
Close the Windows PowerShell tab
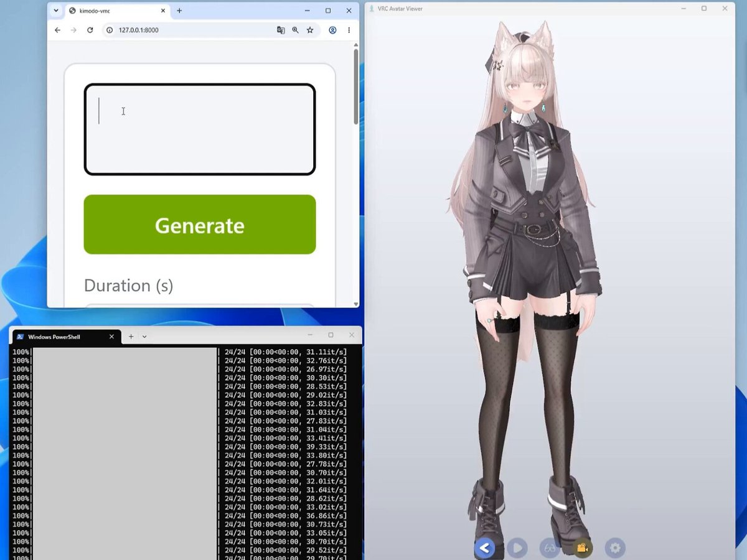click(x=111, y=337)
